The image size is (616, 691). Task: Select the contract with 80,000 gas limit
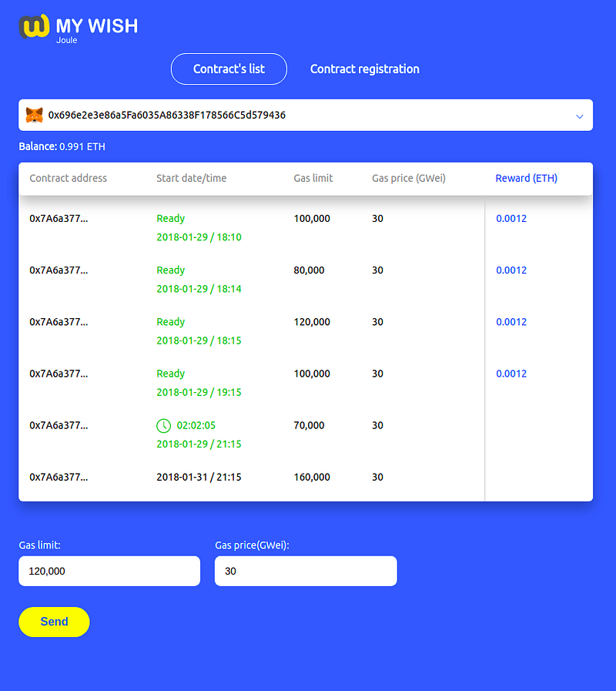306,280
